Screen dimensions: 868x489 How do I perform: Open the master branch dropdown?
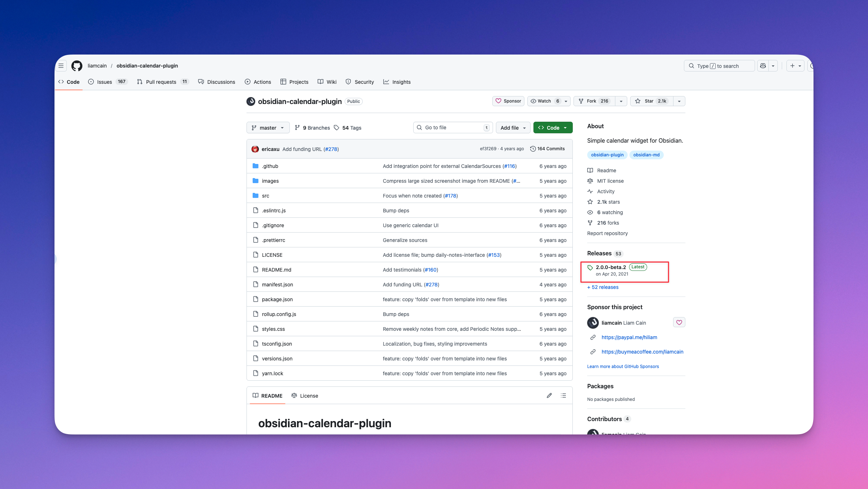(x=268, y=128)
